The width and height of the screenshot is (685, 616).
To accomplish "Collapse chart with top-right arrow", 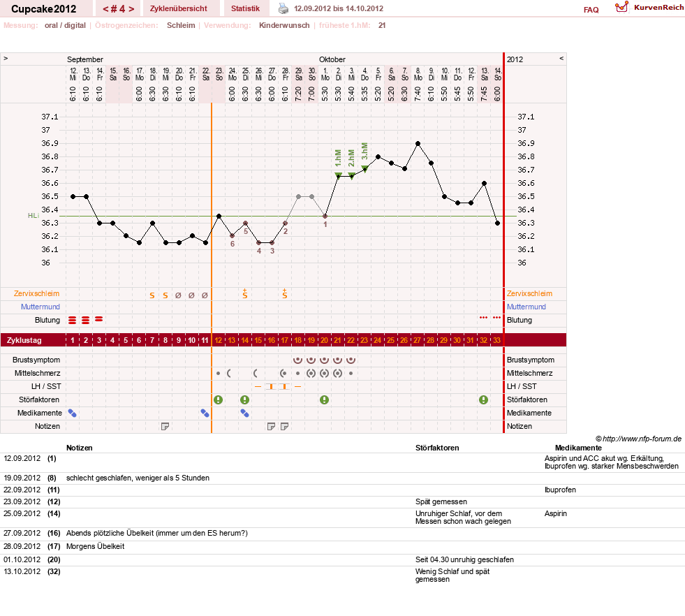I will click(x=561, y=58).
